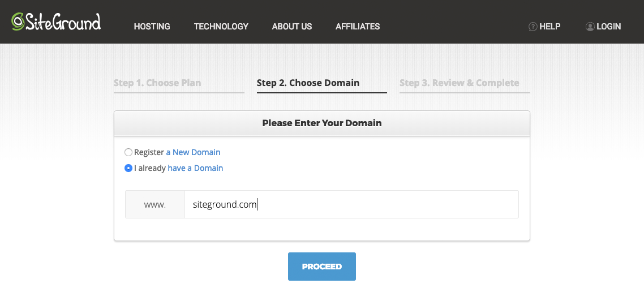This screenshot has height=292, width=644.
Task: Click the PROCEED button
Action: tap(321, 267)
